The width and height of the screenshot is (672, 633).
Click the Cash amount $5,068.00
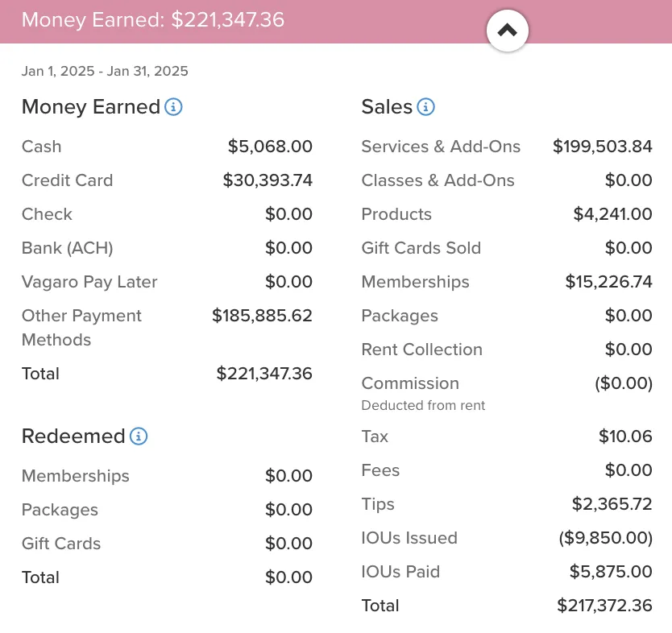pyautogui.click(x=270, y=147)
